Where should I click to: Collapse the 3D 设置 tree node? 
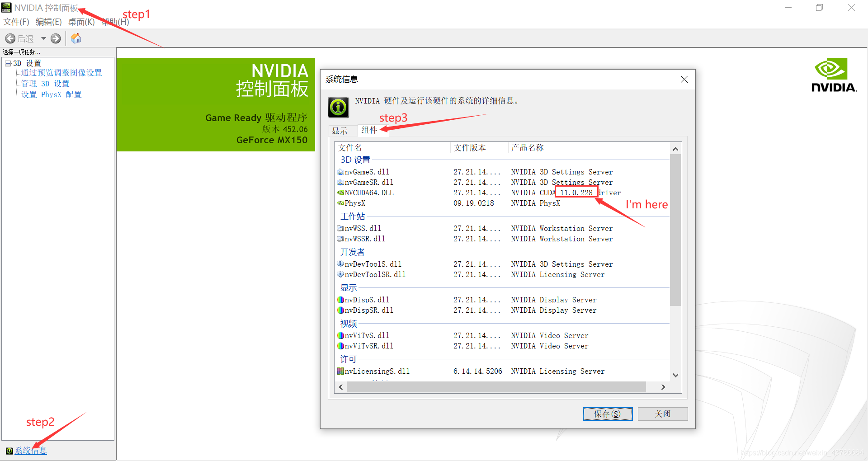click(8, 63)
